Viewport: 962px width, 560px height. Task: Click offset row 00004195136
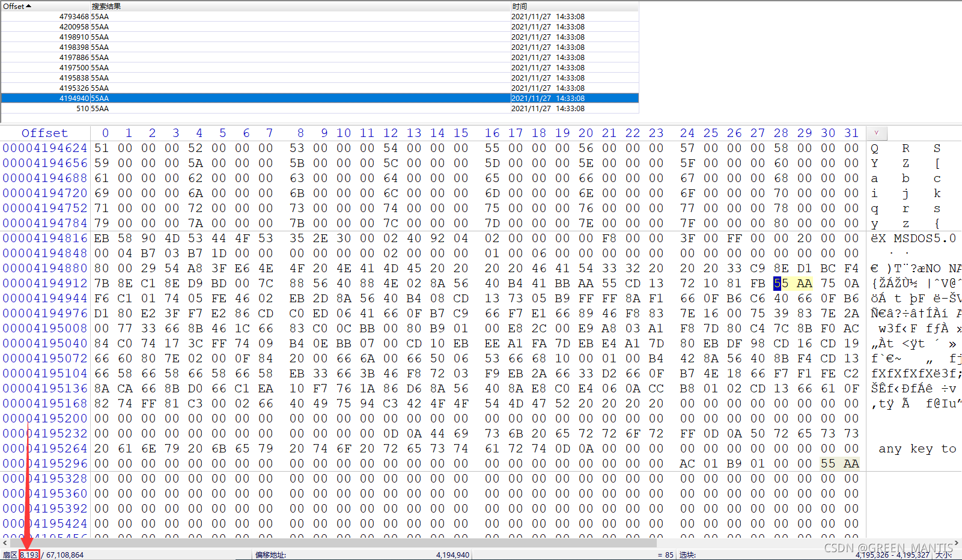[45, 388]
